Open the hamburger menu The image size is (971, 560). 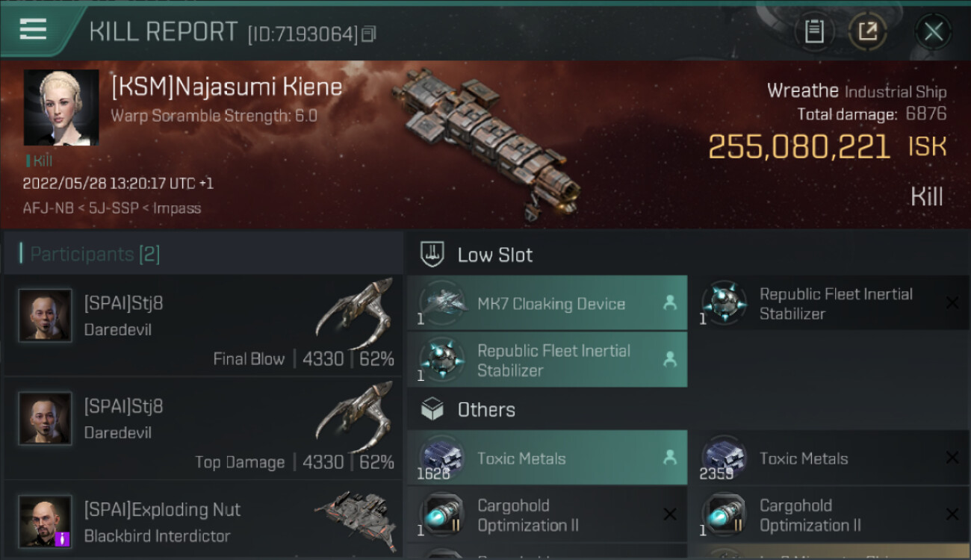[x=33, y=30]
